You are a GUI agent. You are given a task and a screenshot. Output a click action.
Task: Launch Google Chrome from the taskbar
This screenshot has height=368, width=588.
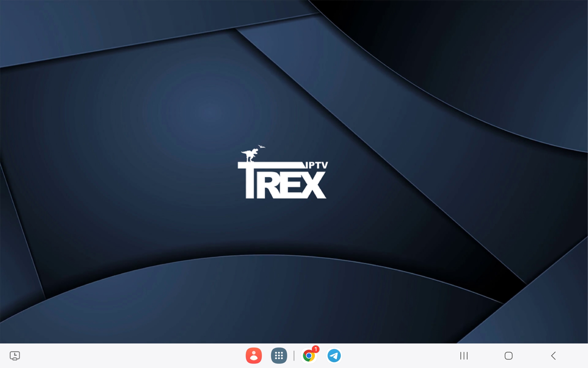point(308,356)
